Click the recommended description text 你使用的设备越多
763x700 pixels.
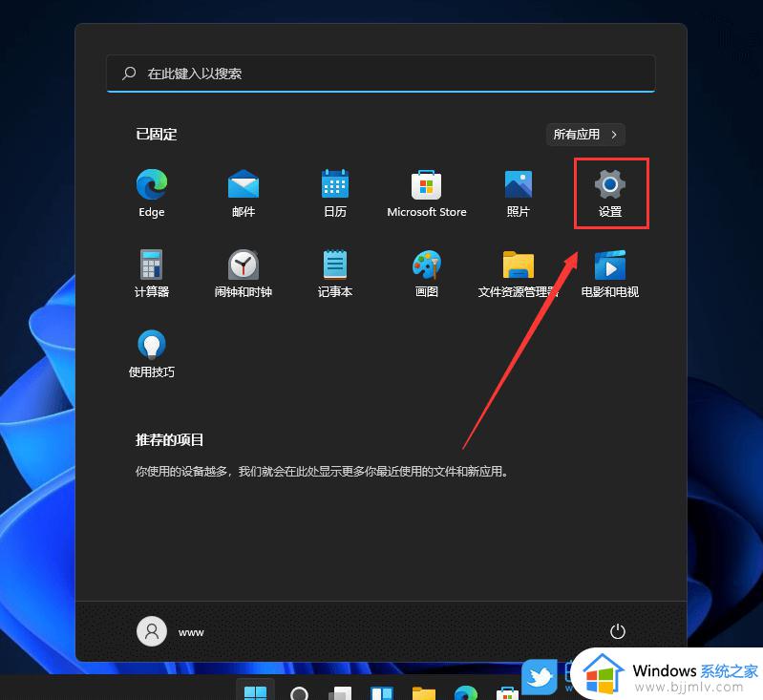tap(322, 471)
